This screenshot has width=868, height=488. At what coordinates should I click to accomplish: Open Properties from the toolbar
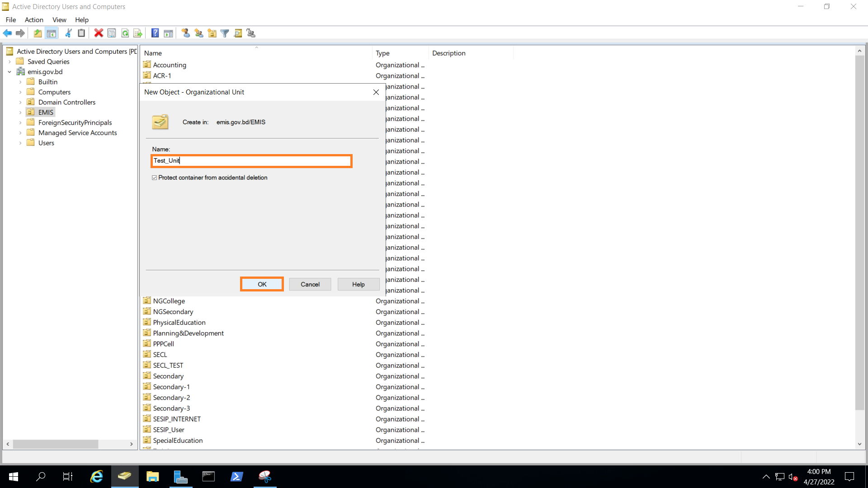click(112, 33)
